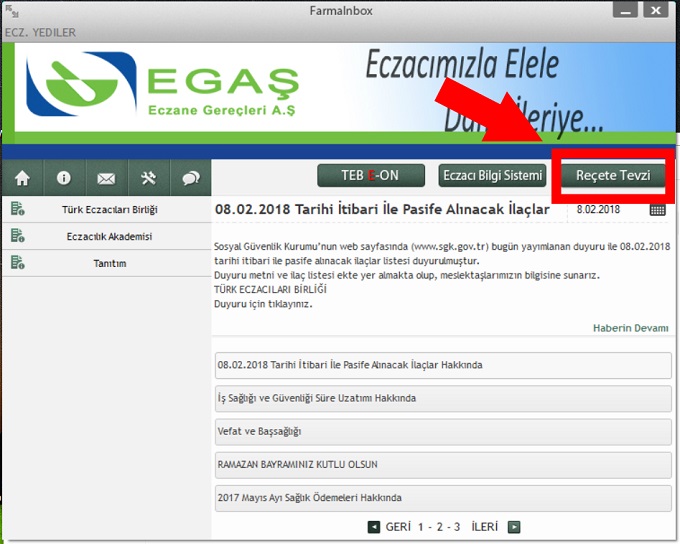Image resolution: width=680 pixels, height=544 pixels.
Task: Open Eczacı Bilgi Sistemi button
Action: click(x=492, y=175)
